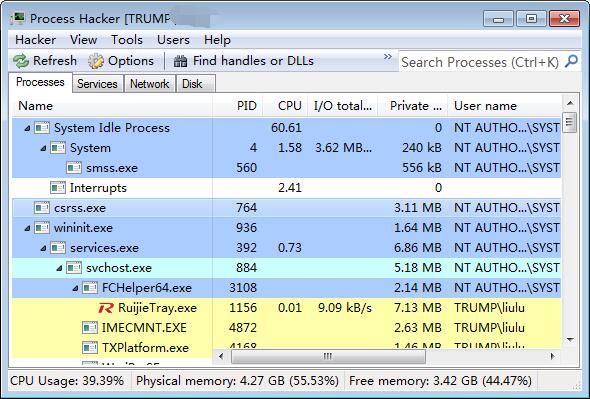Click the horizontal scrollbar thumb

click(328, 356)
